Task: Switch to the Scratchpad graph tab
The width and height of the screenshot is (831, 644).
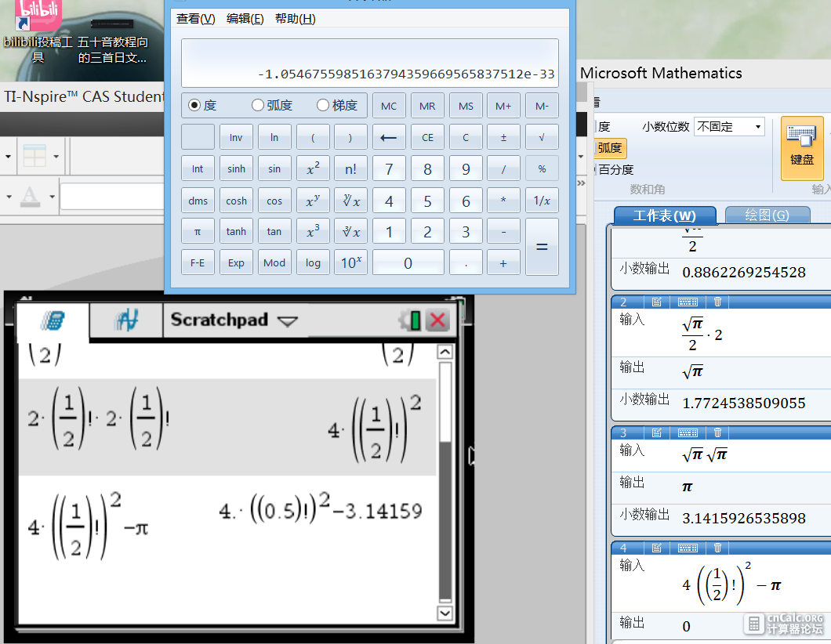Action: pos(126,320)
